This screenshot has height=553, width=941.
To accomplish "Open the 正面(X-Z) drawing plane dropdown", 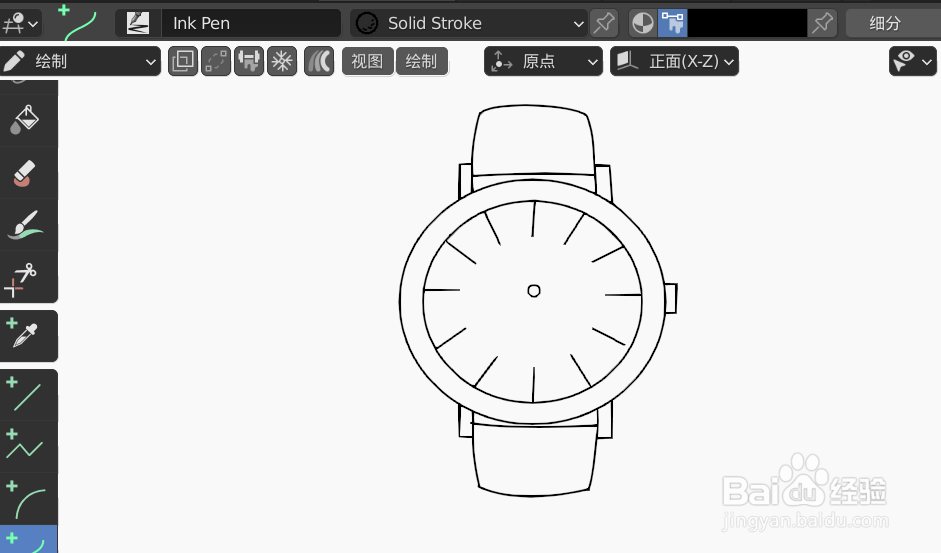I will coord(675,61).
